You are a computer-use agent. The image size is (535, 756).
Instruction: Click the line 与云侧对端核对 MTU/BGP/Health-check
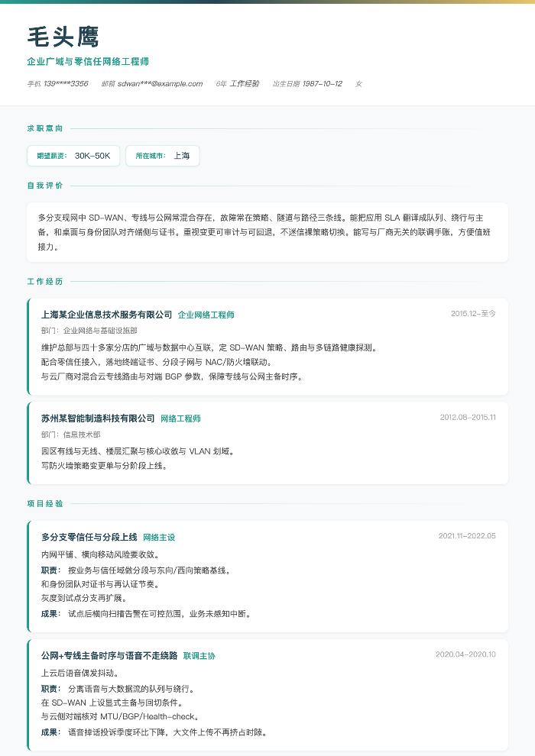(120, 717)
